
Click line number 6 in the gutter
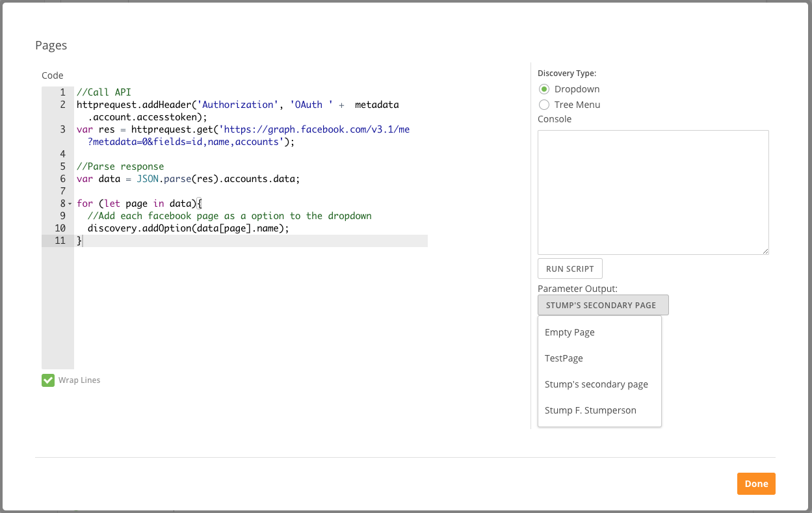[x=62, y=179]
